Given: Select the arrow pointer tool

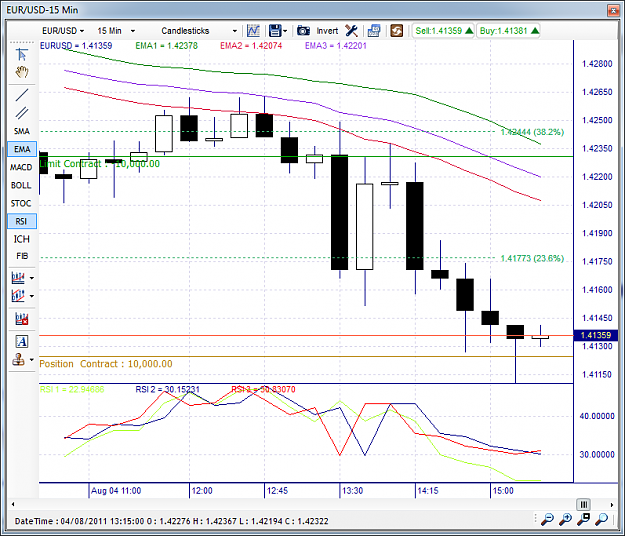Looking at the screenshot, I should [x=22, y=54].
